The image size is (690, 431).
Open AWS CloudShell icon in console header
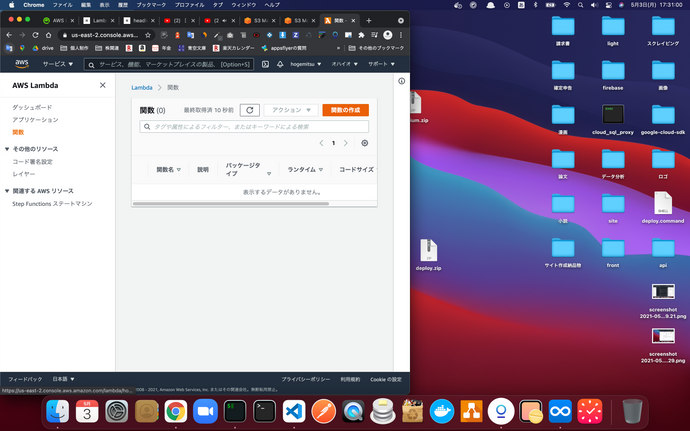(265, 64)
